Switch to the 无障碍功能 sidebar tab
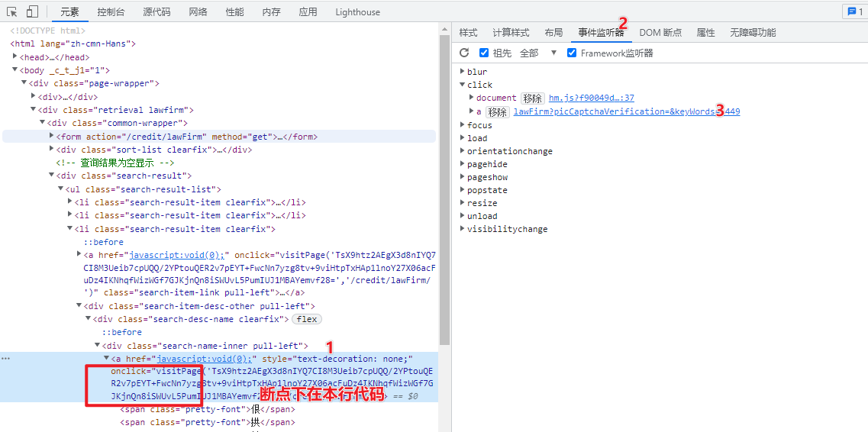 [x=753, y=33]
